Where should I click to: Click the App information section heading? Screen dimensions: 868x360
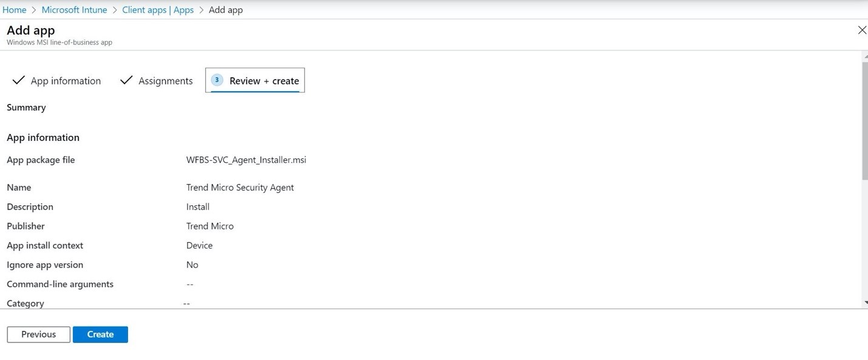point(43,138)
